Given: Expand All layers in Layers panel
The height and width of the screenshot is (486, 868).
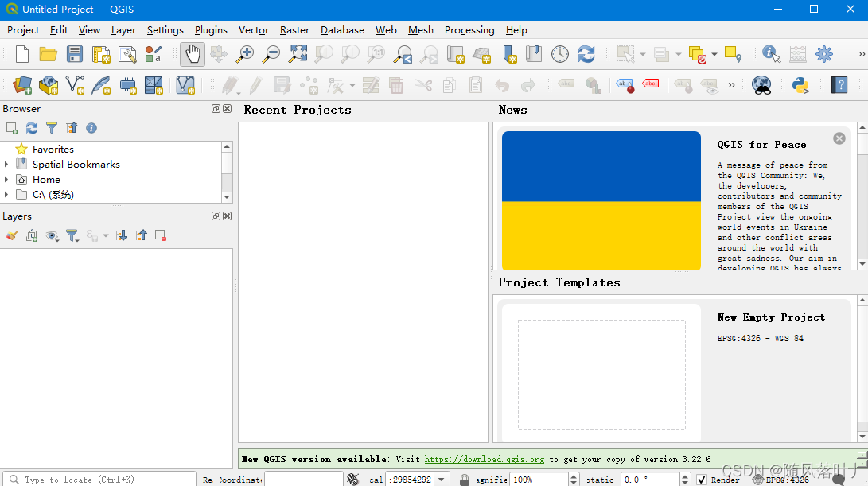Looking at the screenshot, I should point(121,235).
